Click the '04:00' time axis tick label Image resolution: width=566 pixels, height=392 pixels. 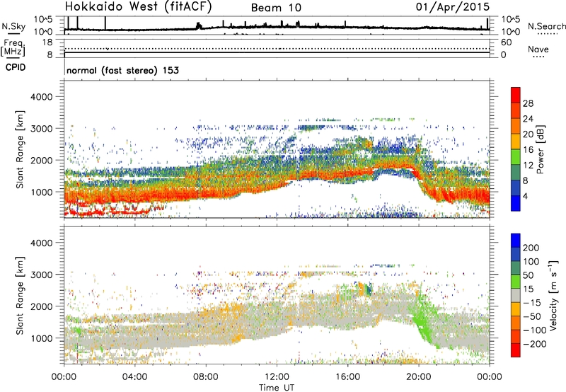point(134,377)
